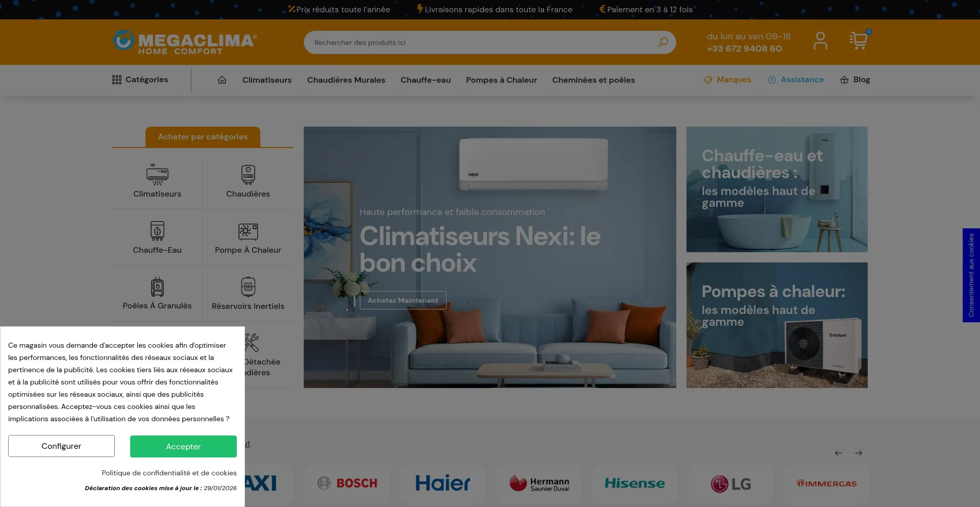
Task: Click Livraisons rapides dans toute la France
Action: pyautogui.click(x=495, y=9)
